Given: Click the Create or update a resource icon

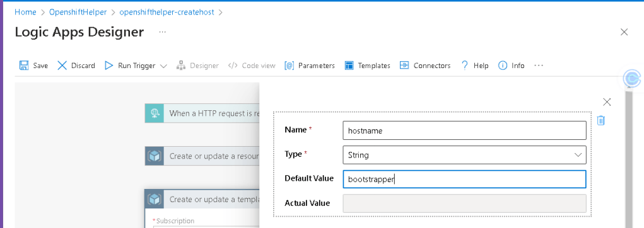Looking at the screenshot, I should click(x=155, y=156).
